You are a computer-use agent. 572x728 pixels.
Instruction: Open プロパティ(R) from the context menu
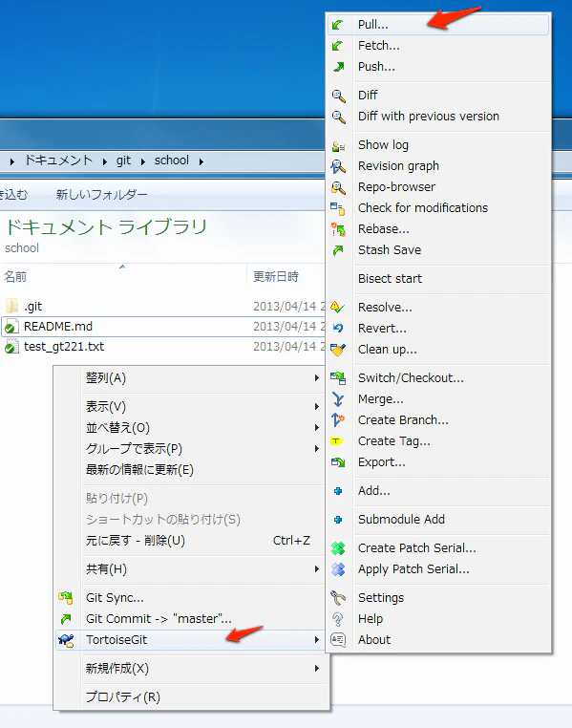tap(190, 696)
